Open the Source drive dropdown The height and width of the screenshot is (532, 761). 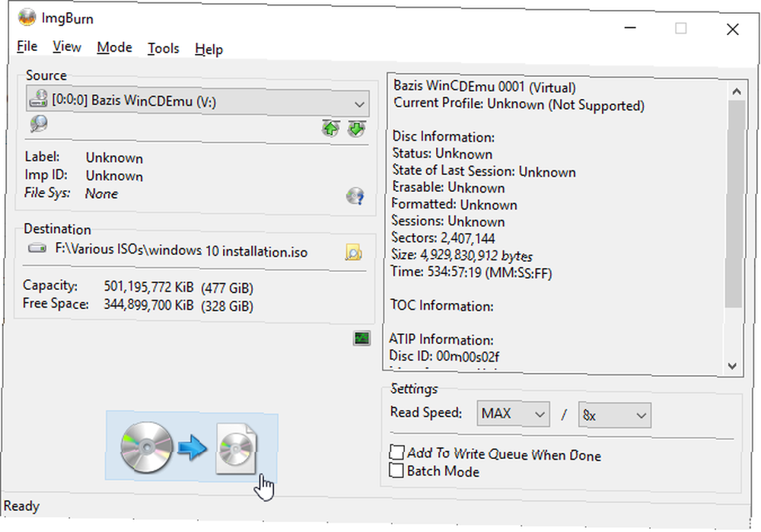pyautogui.click(x=198, y=102)
